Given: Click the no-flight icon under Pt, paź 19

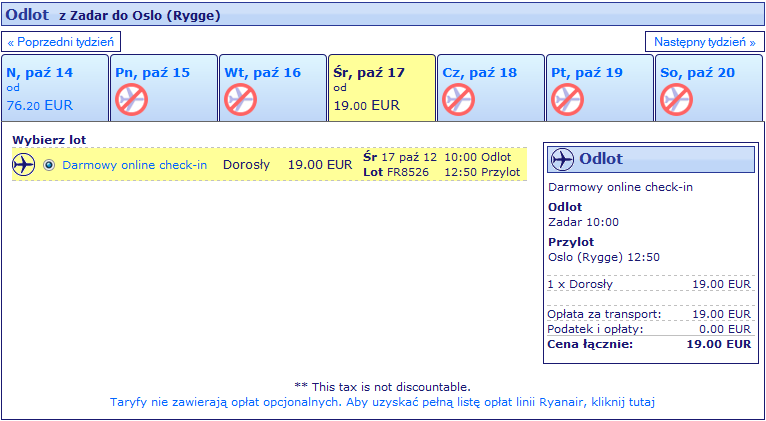Looking at the screenshot, I should pos(568,100).
